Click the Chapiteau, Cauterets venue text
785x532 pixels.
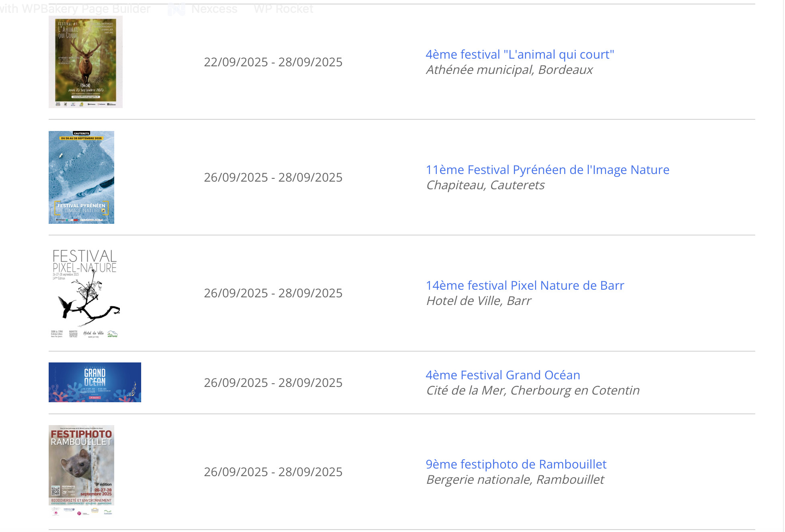(485, 185)
